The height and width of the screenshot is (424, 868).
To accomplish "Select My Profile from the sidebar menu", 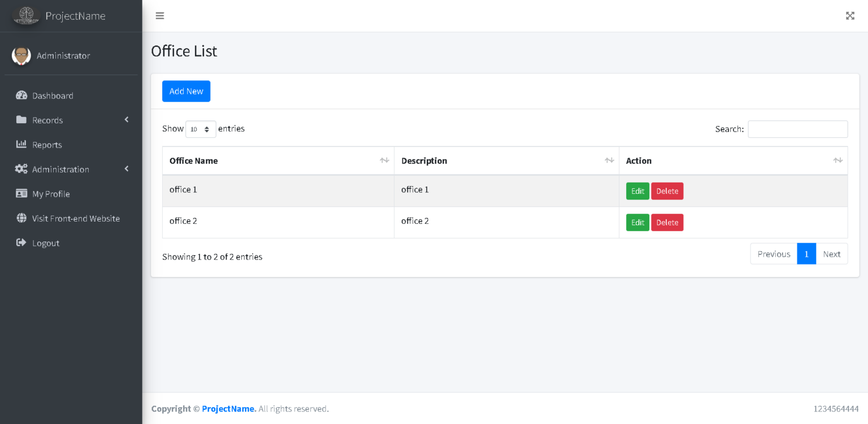I will tap(50, 194).
